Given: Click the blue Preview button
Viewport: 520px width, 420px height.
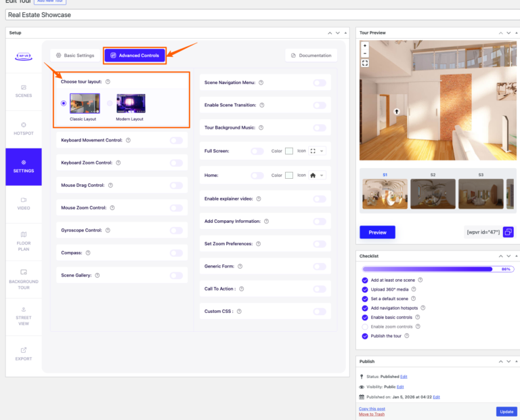Looking at the screenshot, I should pyautogui.click(x=377, y=232).
